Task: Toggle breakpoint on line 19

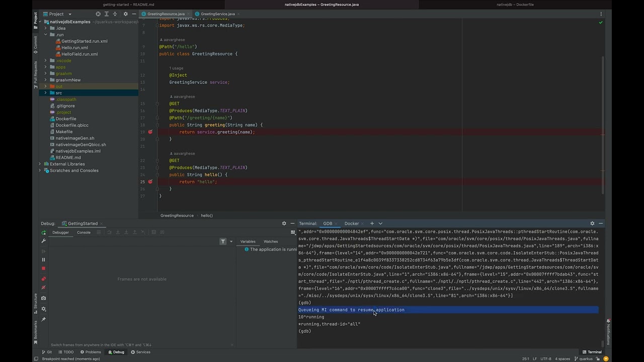Action: click(150, 132)
